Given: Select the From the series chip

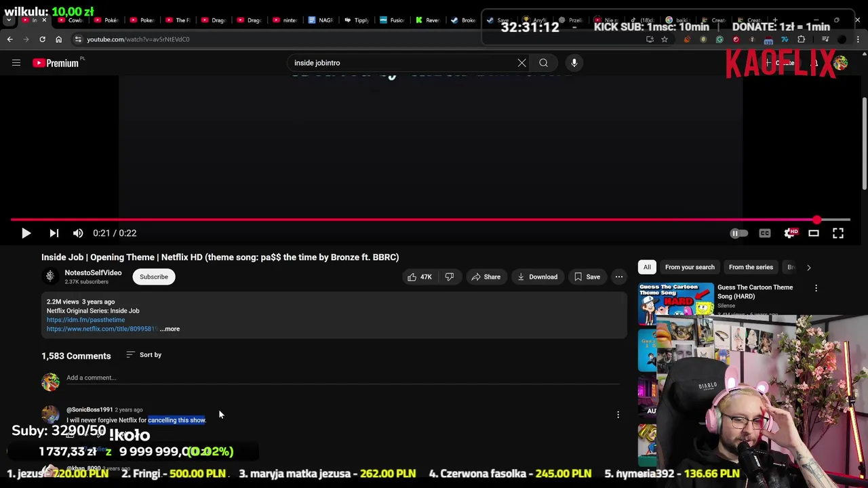Looking at the screenshot, I should point(751,267).
